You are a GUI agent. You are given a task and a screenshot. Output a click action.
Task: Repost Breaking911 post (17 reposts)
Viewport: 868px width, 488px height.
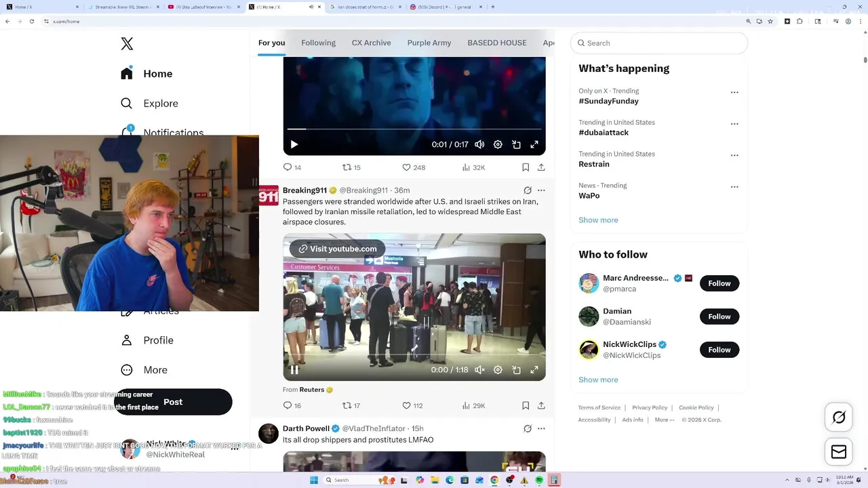click(x=351, y=406)
